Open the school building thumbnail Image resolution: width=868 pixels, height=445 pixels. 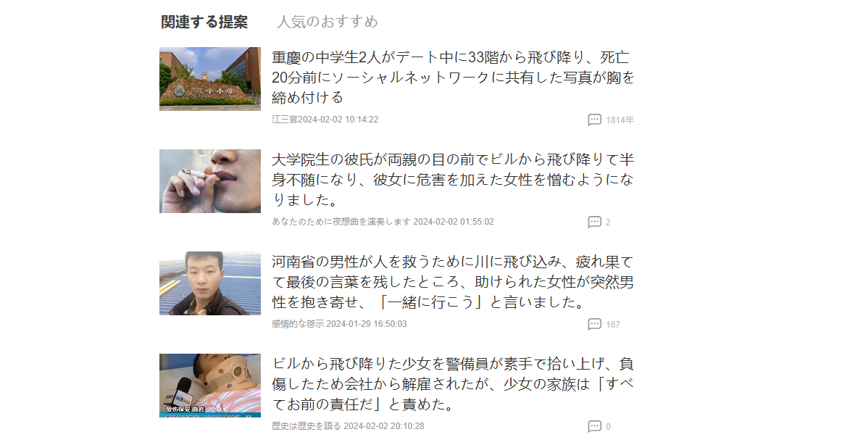[x=210, y=78]
